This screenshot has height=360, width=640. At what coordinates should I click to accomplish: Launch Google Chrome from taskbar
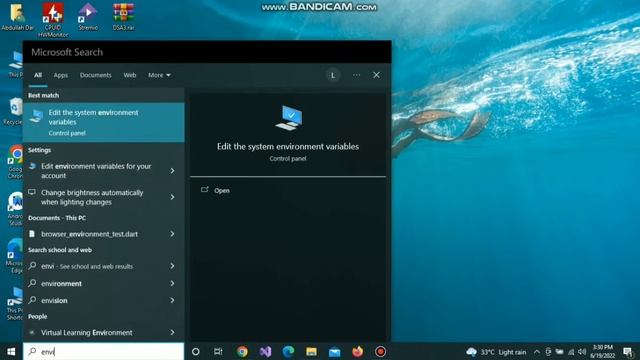(242, 351)
